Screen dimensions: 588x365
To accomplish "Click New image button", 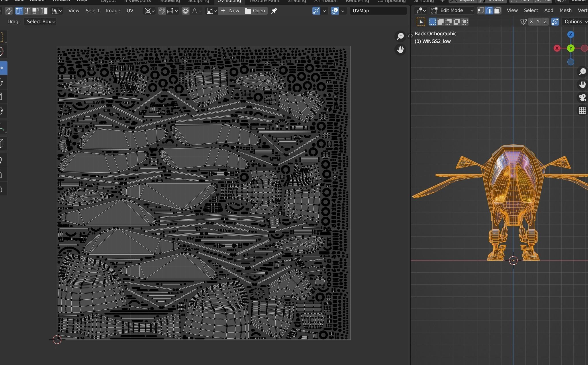I will [x=230, y=11].
